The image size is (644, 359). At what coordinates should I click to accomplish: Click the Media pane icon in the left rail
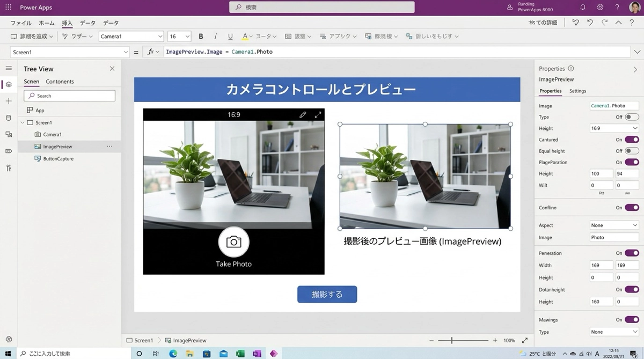coord(8,134)
